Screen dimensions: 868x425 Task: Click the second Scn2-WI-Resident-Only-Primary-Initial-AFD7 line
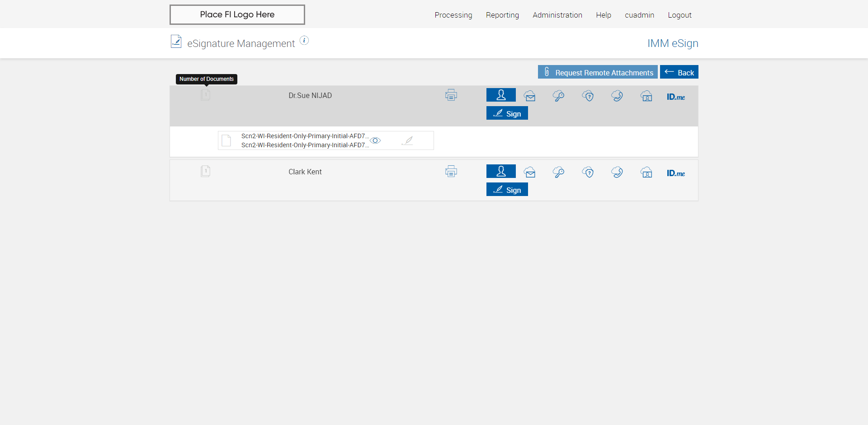pyautogui.click(x=305, y=145)
